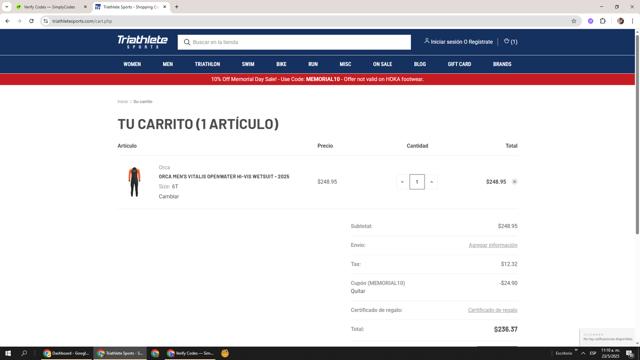Remove the wetsuit with the x icon
This screenshot has height=360, width=640.
click(x=514, y=182)
